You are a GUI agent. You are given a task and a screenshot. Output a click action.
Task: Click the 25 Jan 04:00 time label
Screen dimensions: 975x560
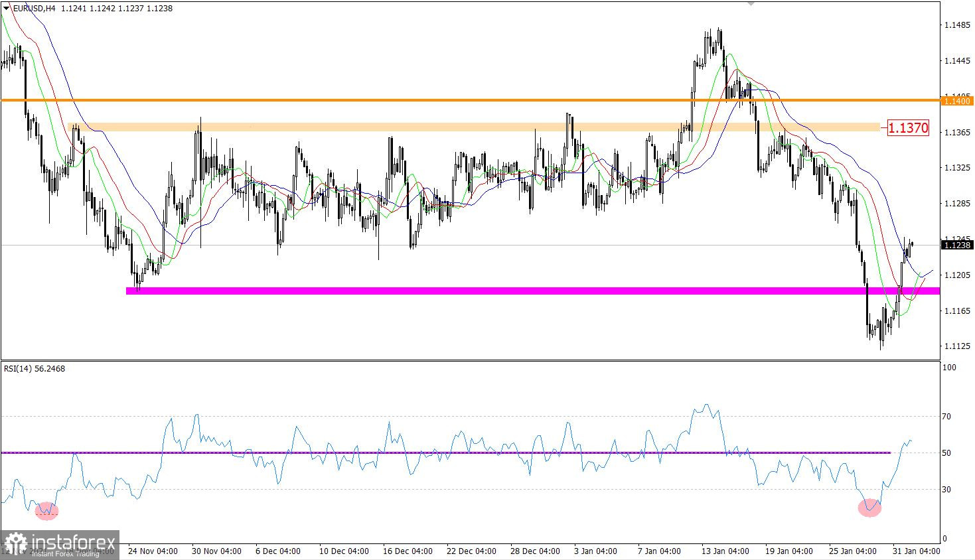tap(853, 551)
